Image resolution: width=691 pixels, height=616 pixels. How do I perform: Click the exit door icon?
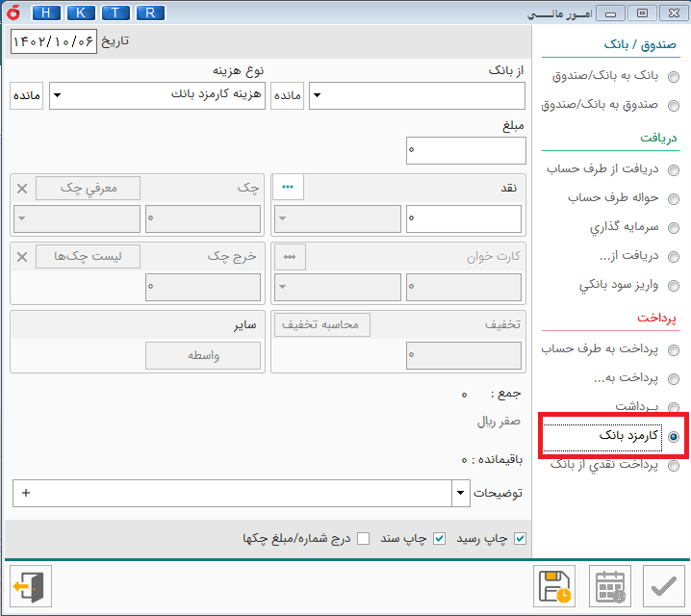tap(31, 586)
